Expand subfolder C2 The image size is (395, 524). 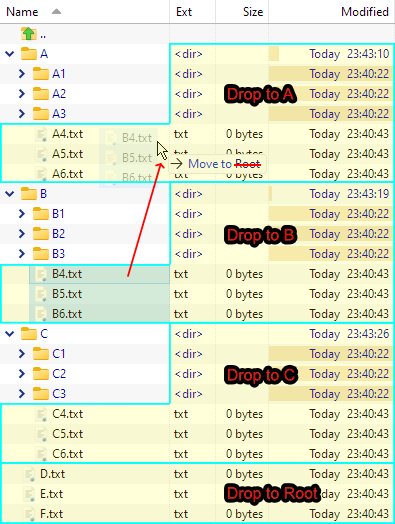tap(22, 374)
